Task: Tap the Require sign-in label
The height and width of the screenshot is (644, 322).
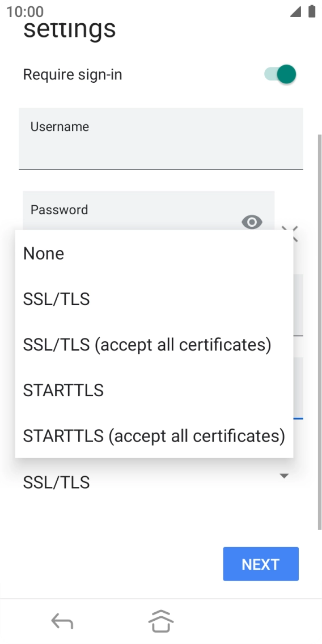Action: [x=73, y=75]
